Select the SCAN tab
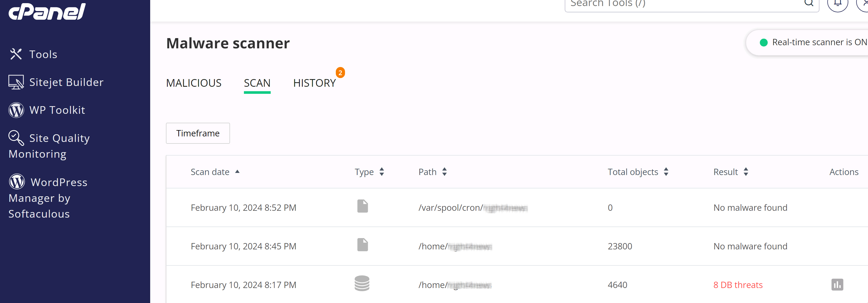 [257, 83]
